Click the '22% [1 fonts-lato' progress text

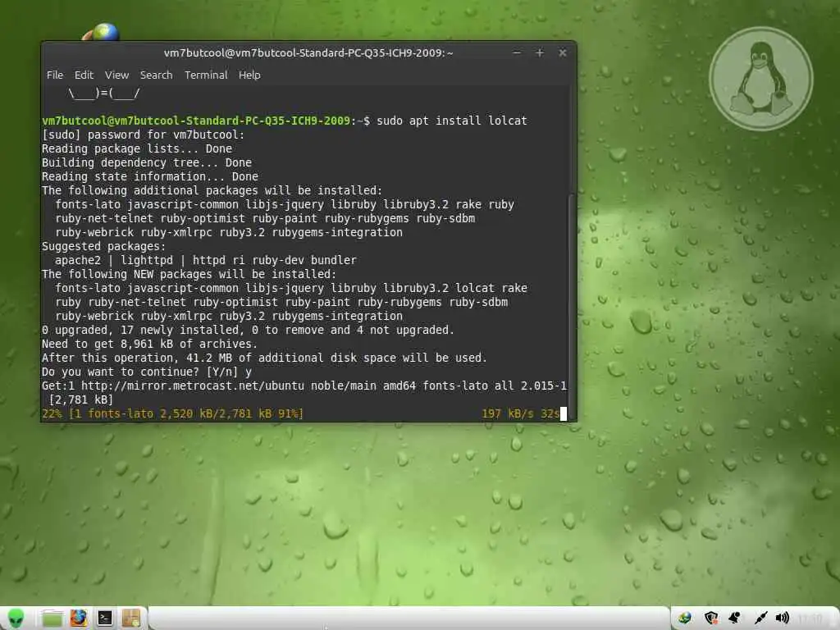click(172, 413)
